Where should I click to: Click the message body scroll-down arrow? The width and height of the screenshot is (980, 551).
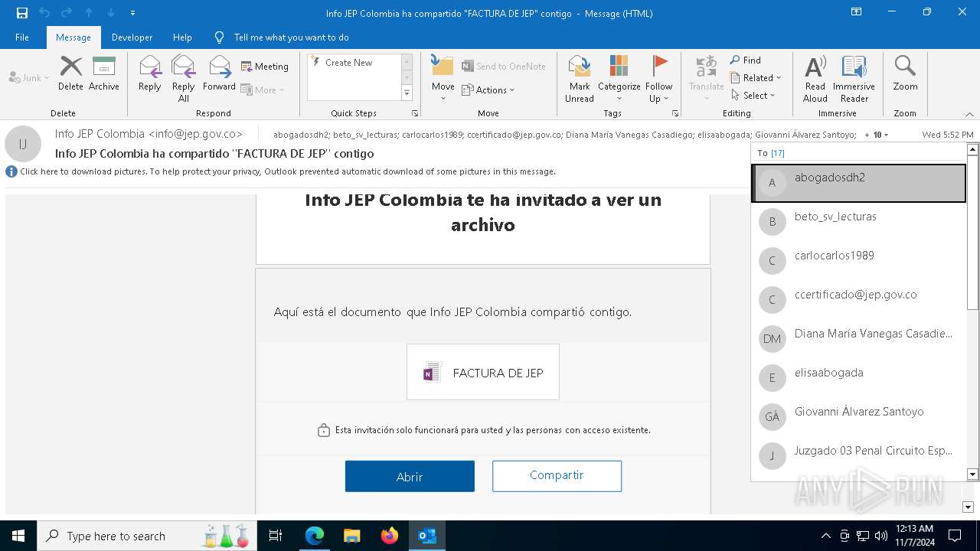[968, 507]
